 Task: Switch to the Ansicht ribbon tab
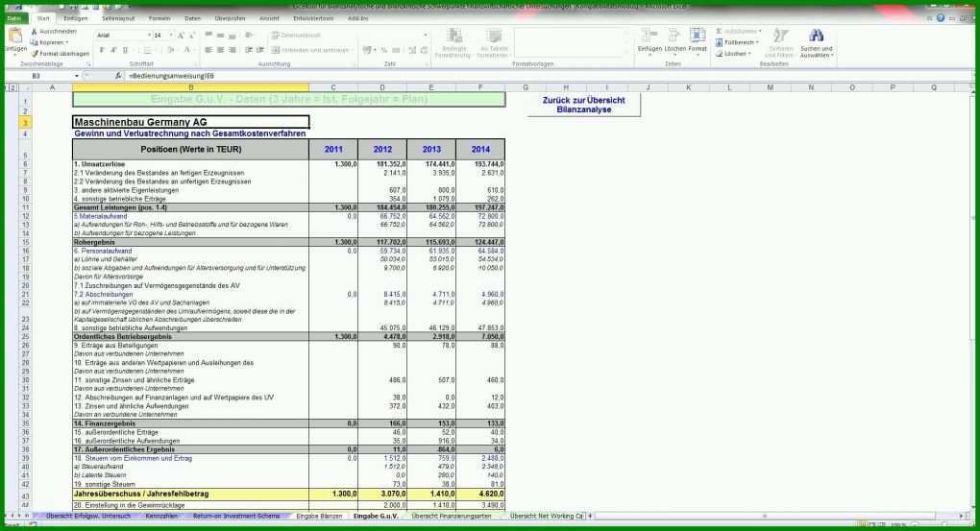coord(269,19)
